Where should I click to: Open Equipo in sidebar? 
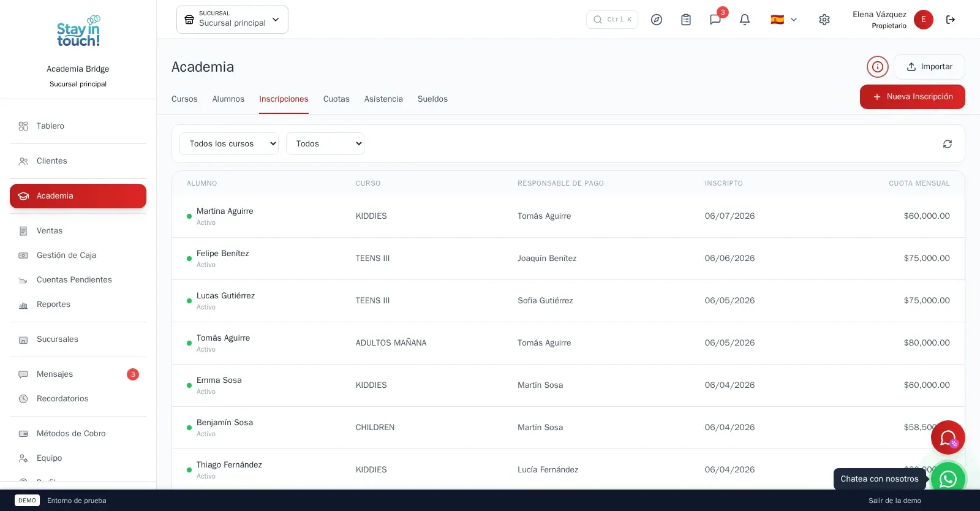pos(78,458)
